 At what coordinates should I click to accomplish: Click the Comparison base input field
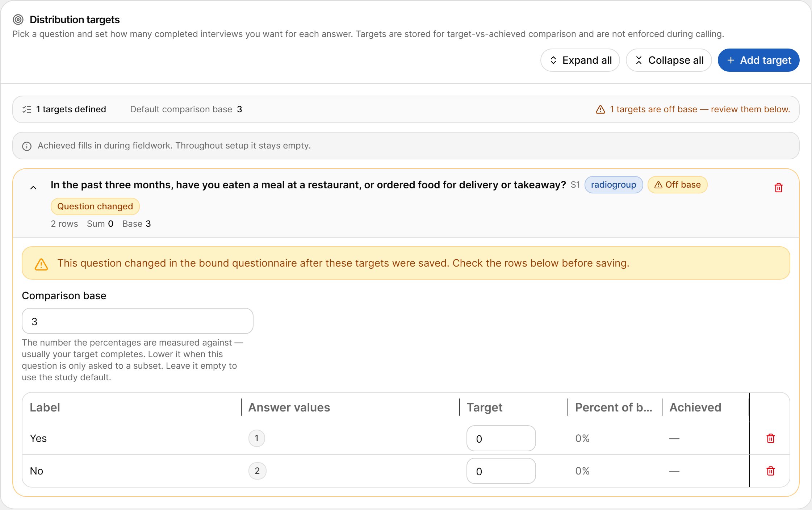pyautogui.click(x=138, y=321)
